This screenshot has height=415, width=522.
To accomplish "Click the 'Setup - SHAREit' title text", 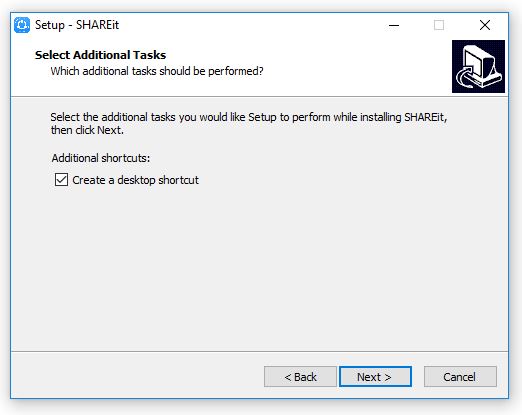I will 77,25.
